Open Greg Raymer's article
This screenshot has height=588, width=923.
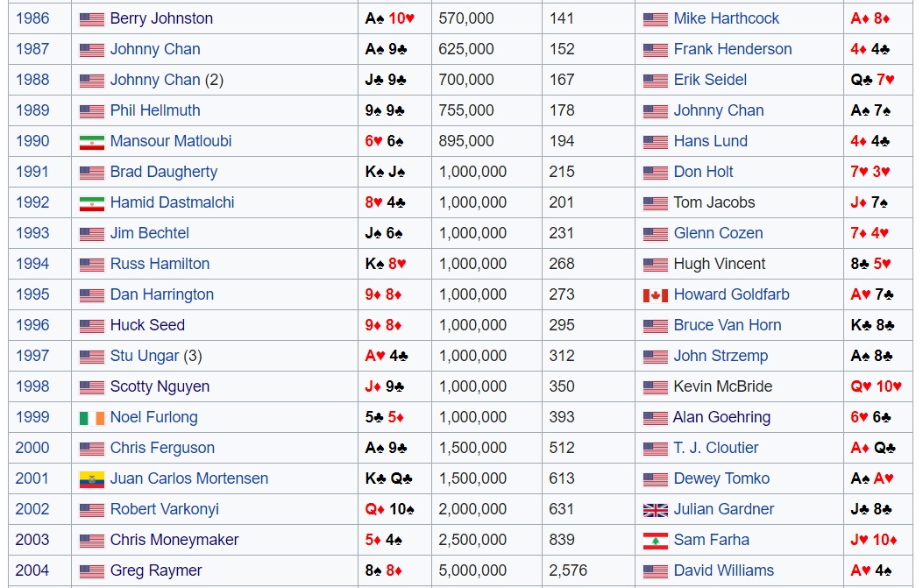click(156, 570)
